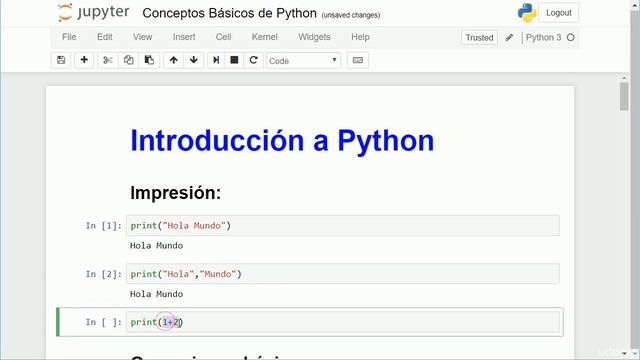Viewport: 640px width, 360px height.
Task: Click the vertical scrollbar thumb
Action: [624, 96]
